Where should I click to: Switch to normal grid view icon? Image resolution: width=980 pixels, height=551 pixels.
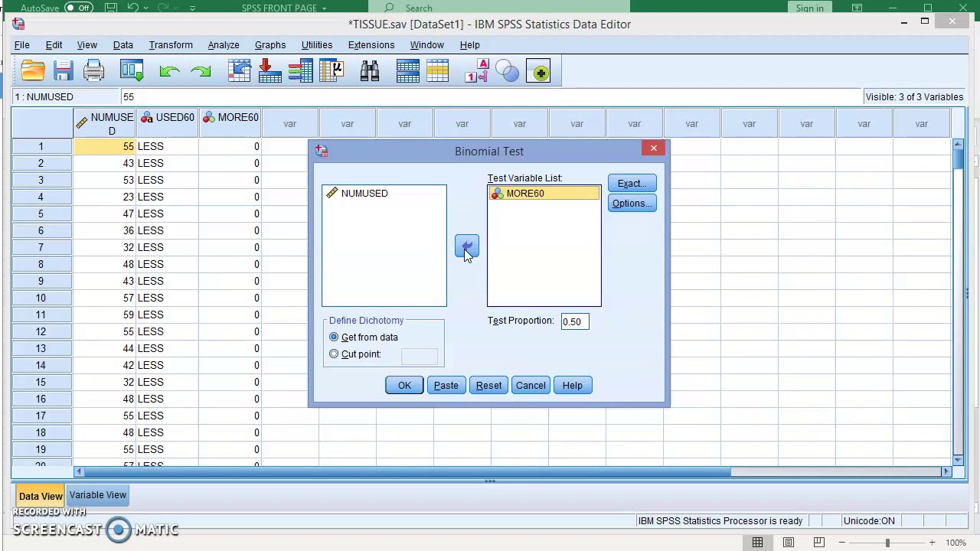pyautogui.click(x=757, y=543)
